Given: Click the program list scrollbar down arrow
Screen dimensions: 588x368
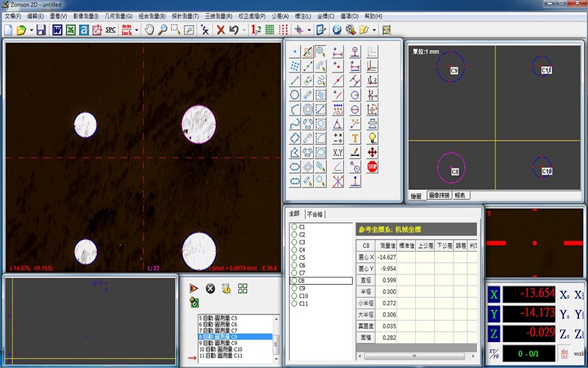Looking at the screenshot, I should point(276,359).
